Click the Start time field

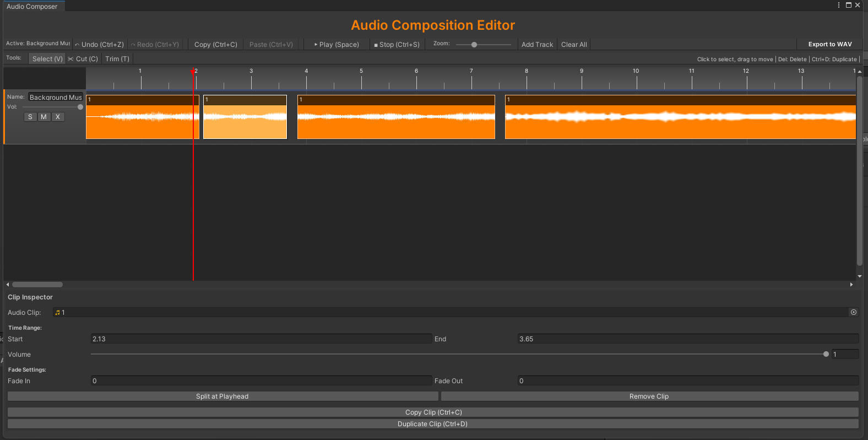pos(261,339)
